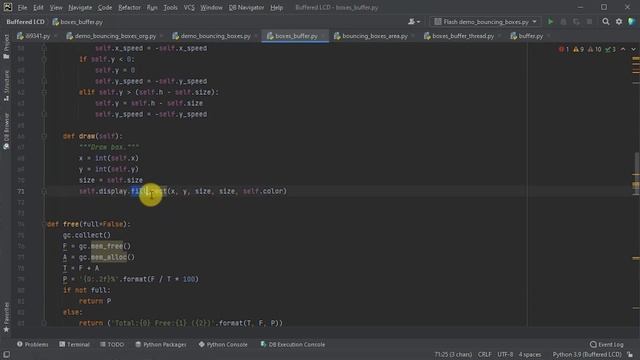Screen dimensions: 640x360
Task: Switch to demo_bouncing_boxes.py tab
Action: tap(212, 36)
